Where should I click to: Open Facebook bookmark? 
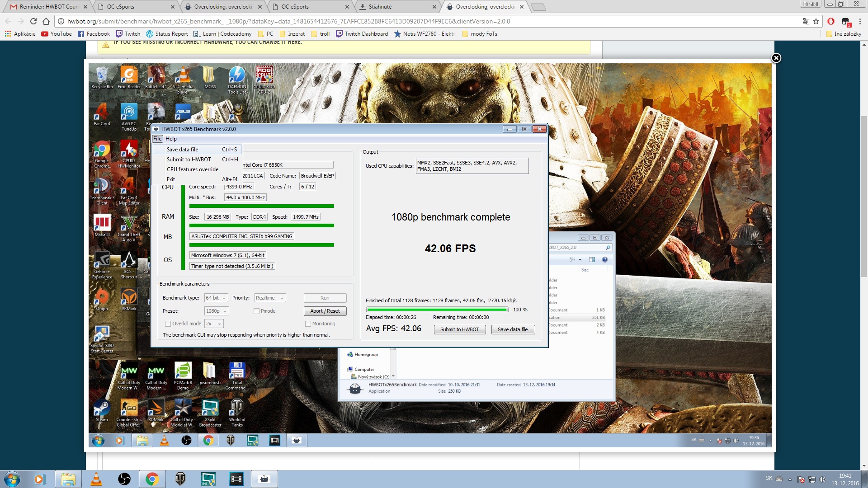[x=94, y=34]
